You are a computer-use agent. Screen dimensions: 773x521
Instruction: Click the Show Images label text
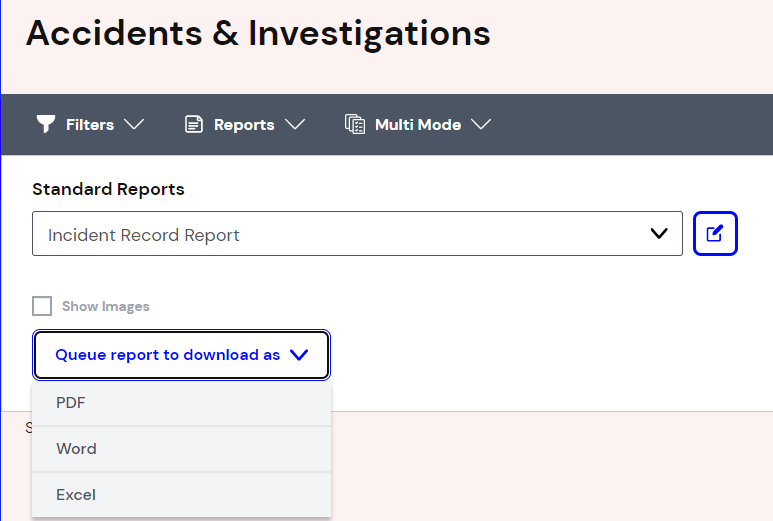(x=105, y=306)
